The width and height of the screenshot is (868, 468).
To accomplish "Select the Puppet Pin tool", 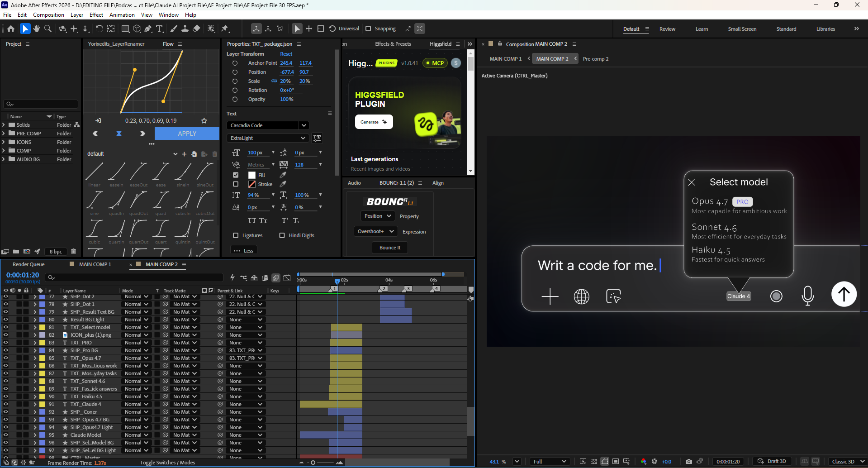I will tap(225, 29).
